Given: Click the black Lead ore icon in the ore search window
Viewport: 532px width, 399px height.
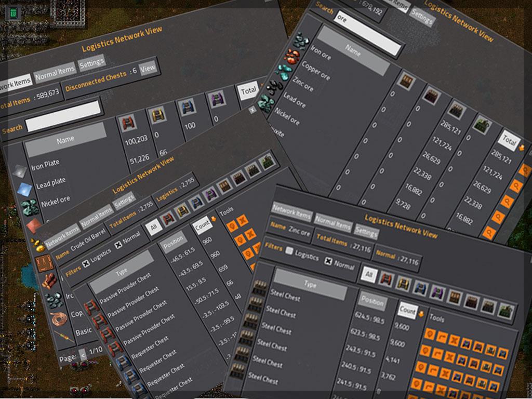Looking at the screenshot, I should (275, 87).
